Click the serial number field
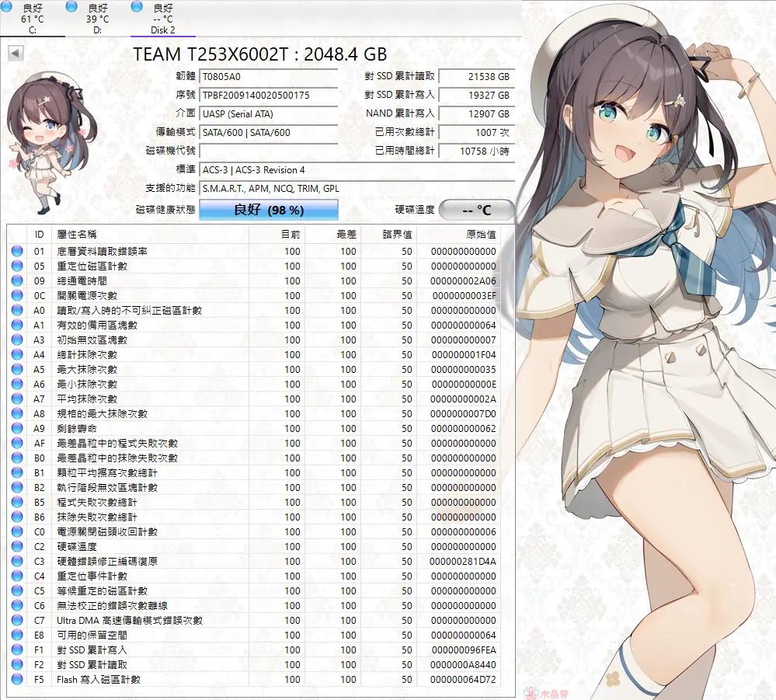Viewport: 776px width, 700px height. coord(269,95)
